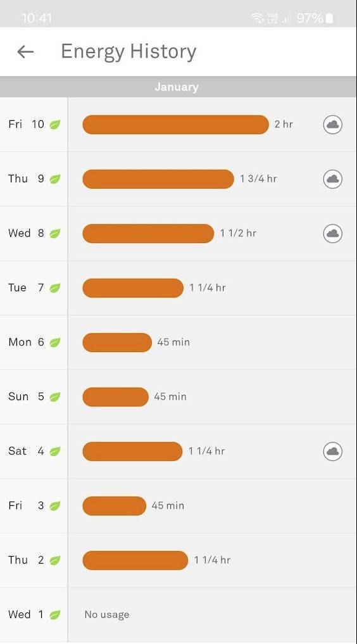Image resolution: width=357 pixels, height=644 pixels.
Task: Tap the green leaf icon on Fri 10
Action: (55, 125)
